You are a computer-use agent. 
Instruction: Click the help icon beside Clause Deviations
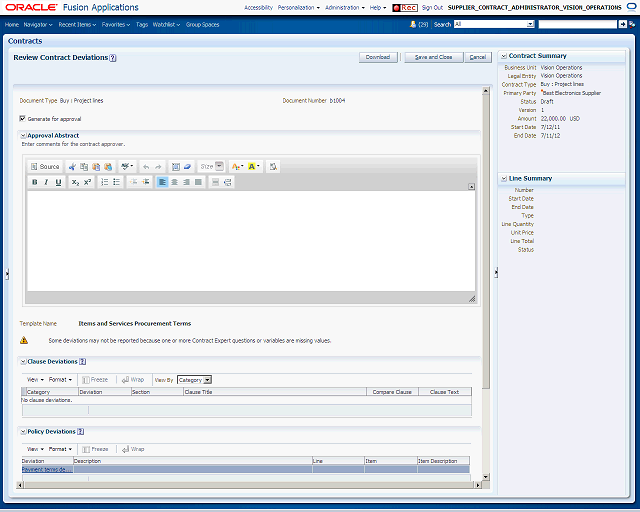coord(82,362)
